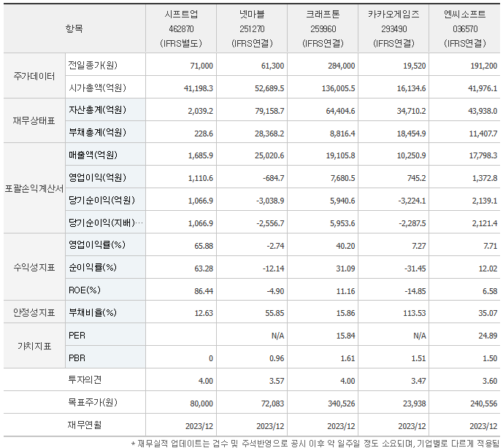Select the 수익성지표 category cell
The height and width of the screenshot is (448, 503).
[34, 267]
